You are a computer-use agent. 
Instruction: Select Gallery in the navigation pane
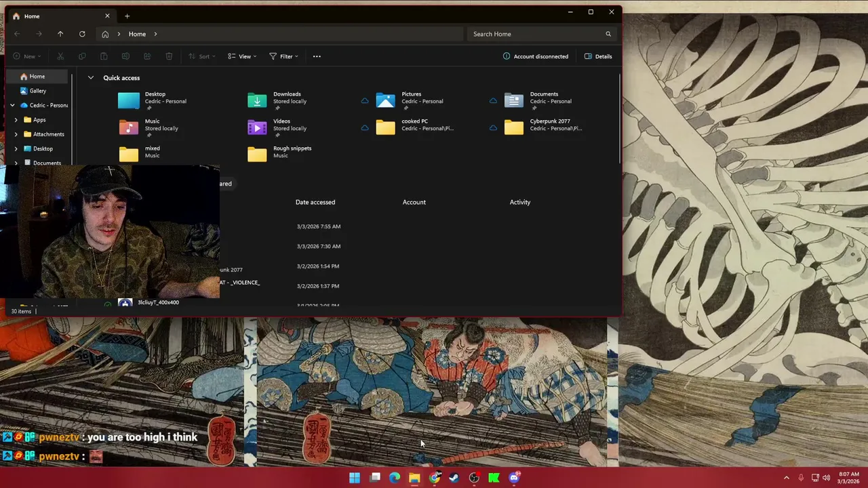click(x=37, y=91)
